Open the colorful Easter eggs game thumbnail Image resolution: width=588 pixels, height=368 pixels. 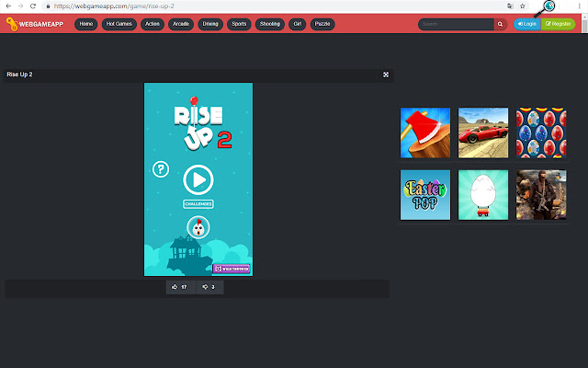[541, 132]
